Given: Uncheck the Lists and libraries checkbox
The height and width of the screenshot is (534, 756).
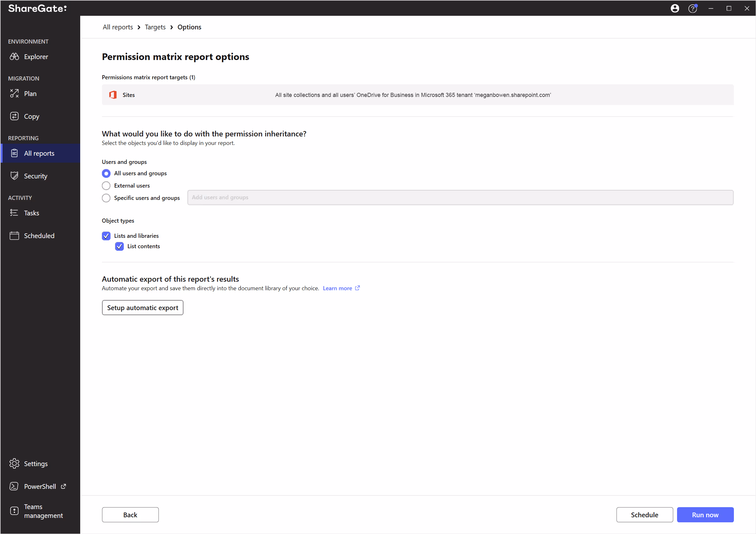Looking at the screenshot, I should point(106,236).
